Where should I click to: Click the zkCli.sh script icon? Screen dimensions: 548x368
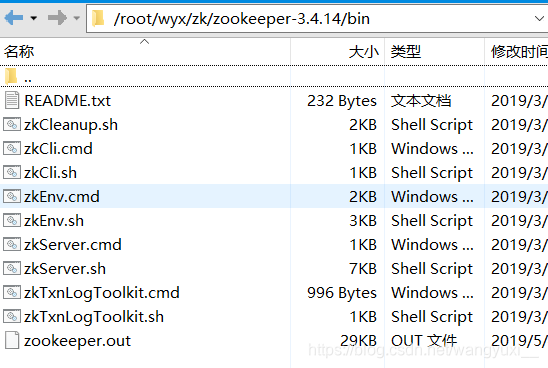(x=12, y=172)
